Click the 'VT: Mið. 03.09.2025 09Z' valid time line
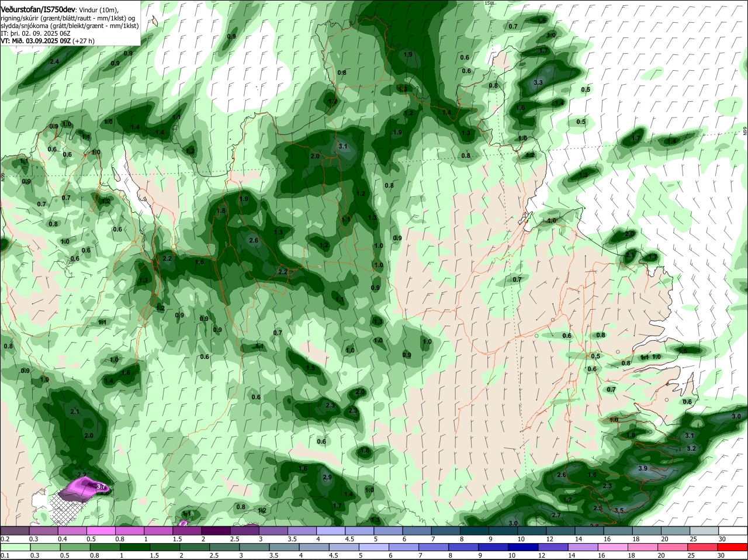Screen dimensions: 748x560 pos(48,41)
